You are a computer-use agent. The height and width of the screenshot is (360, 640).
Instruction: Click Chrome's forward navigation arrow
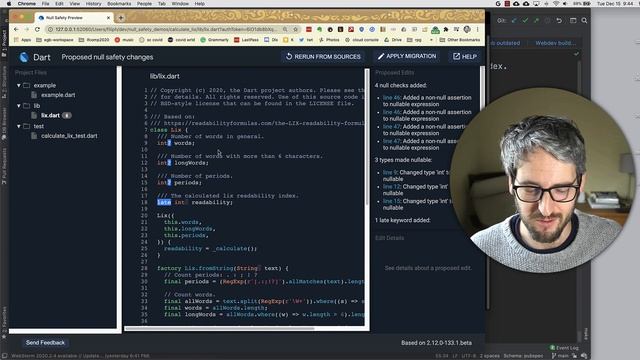coord(27,29)
